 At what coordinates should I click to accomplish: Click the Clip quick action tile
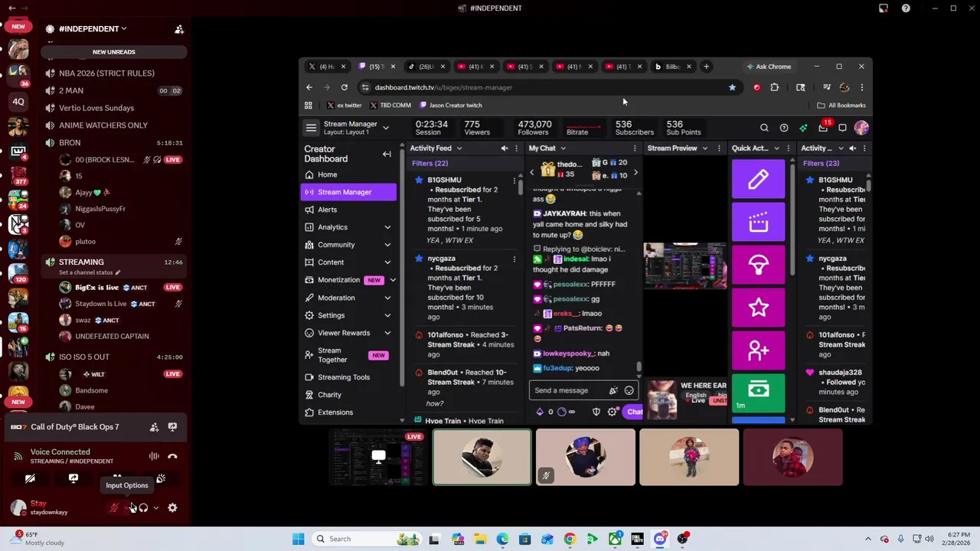(x=758, y=222)
